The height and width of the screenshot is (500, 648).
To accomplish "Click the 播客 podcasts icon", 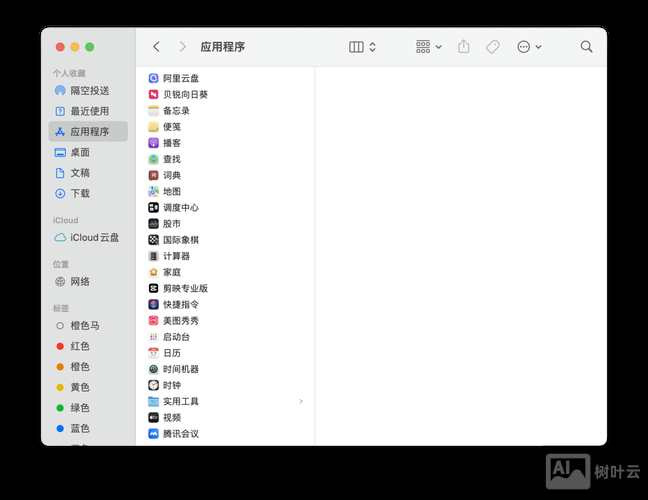I will click(153, 143).
